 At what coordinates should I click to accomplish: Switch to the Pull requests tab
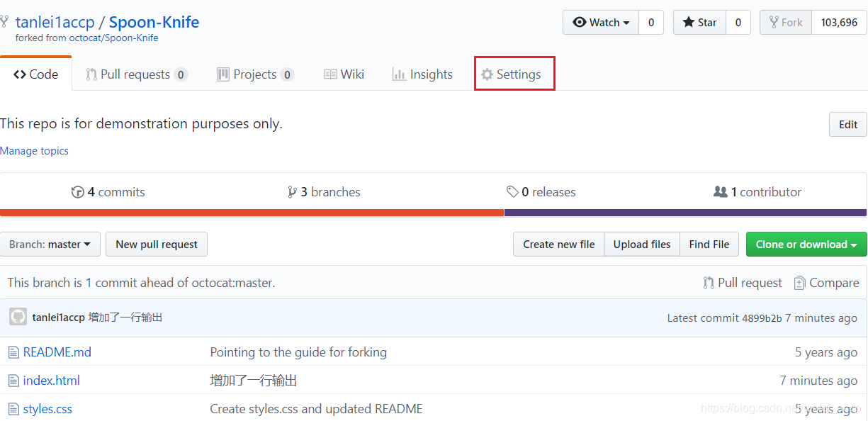(x=137, y=74)
